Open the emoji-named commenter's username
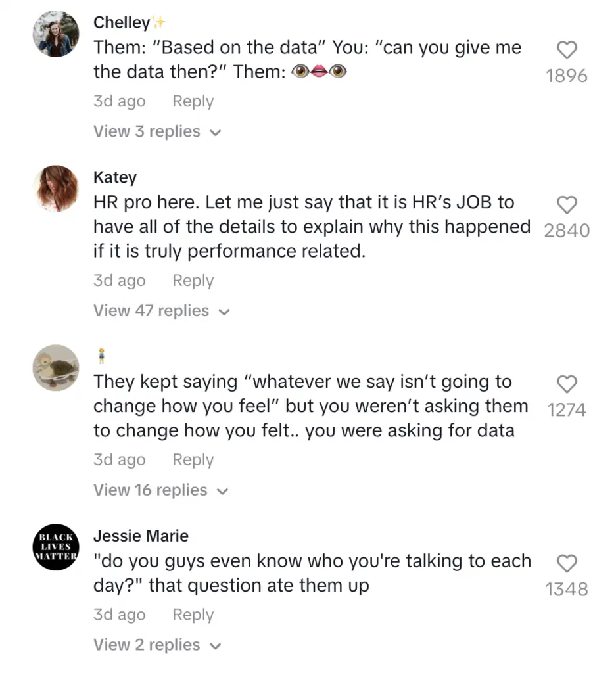This screenshot has height=673, width=616. [x=101, y=357]
